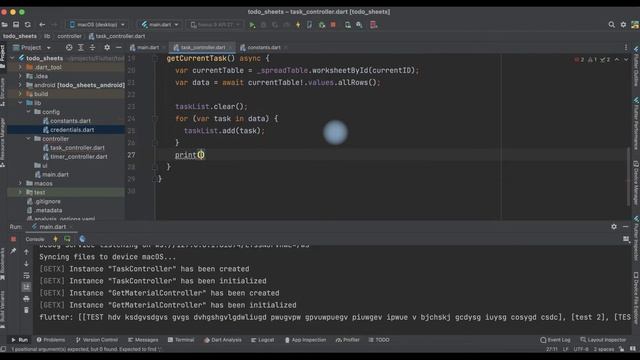
Task: Click the Open folder icon in main toolbar
Action: point(4,25)
